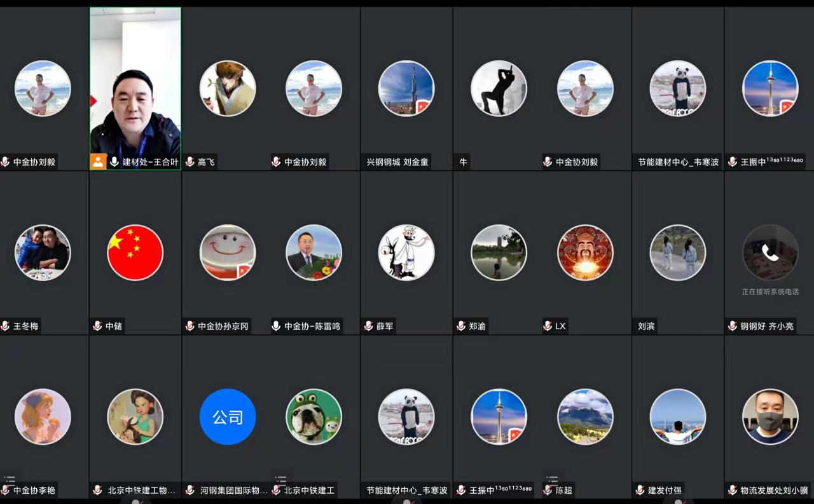Click the phone call icon on 齐小亮's tile
Image resolution: width=814 pixels, height=504 pixels.
coord(770,253)
